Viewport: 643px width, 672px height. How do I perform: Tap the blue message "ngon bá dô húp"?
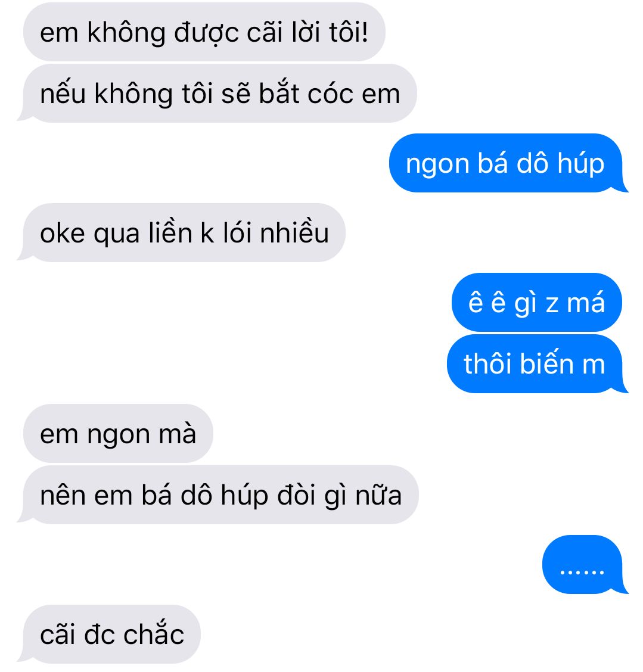point(508,163)
